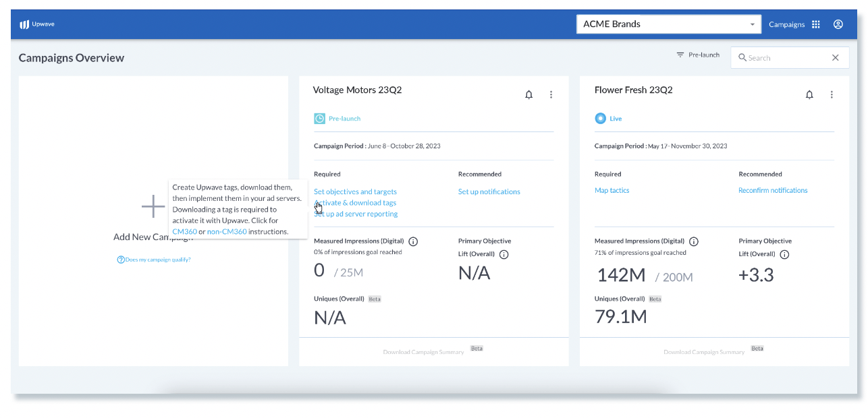Click the Campaigns Overview heading
Viewport: 868px width, 418px height.
72,58
